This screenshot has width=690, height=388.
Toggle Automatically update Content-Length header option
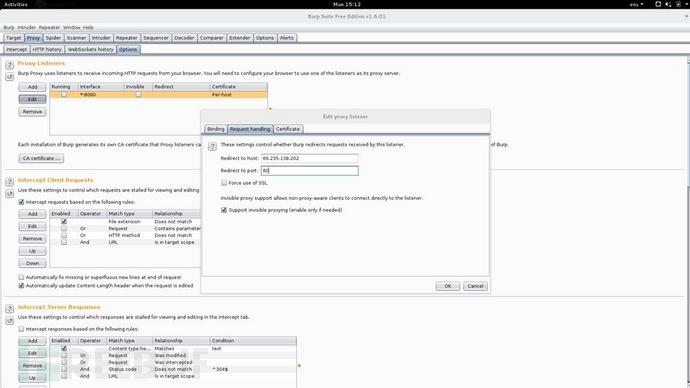pyautogui.click(x=21, y=286)
